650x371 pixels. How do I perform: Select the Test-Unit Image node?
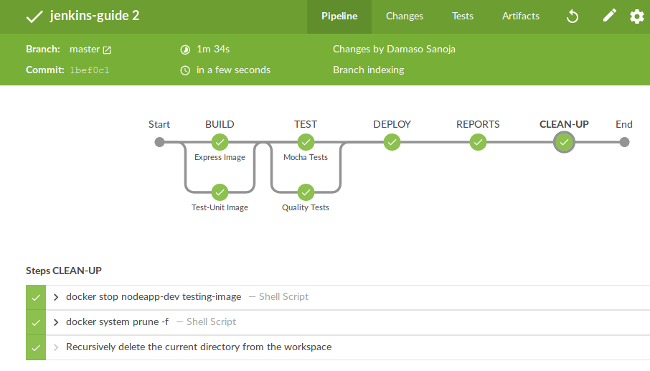220,192
